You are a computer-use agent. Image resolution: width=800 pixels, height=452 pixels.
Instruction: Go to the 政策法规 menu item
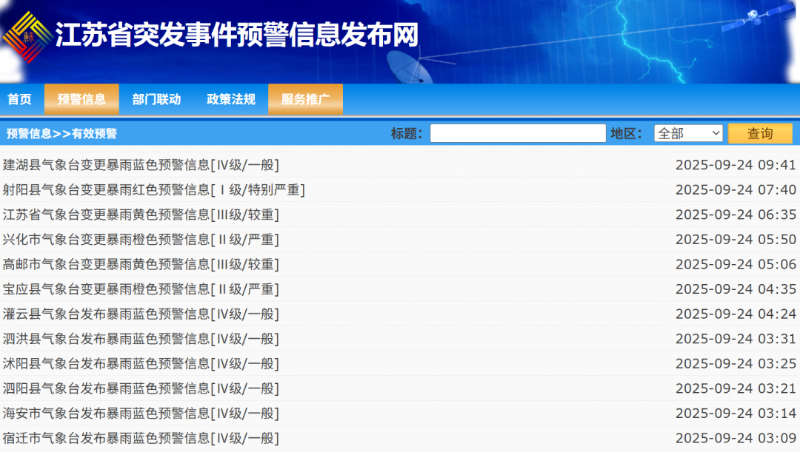click(x=231, y=99)
